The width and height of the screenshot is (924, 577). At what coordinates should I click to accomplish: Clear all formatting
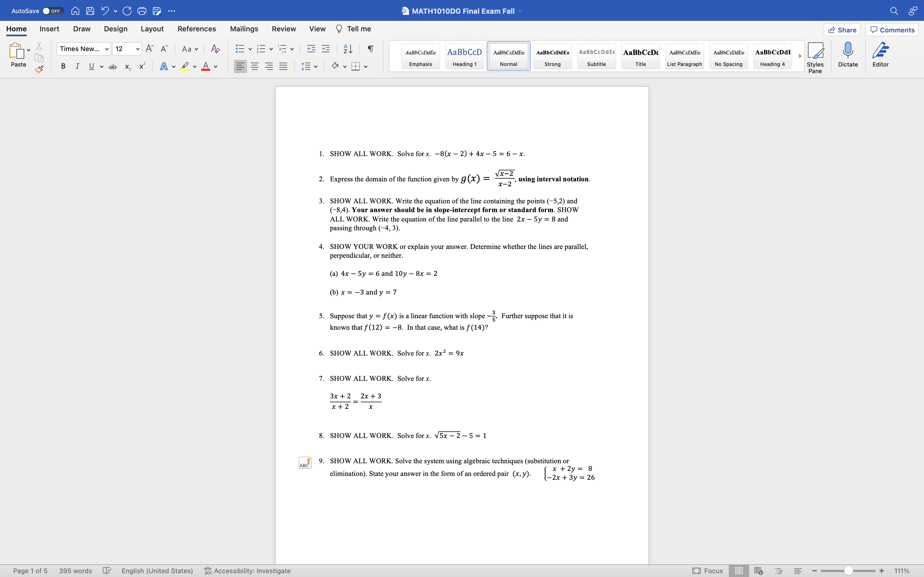[x=215, y=49]
